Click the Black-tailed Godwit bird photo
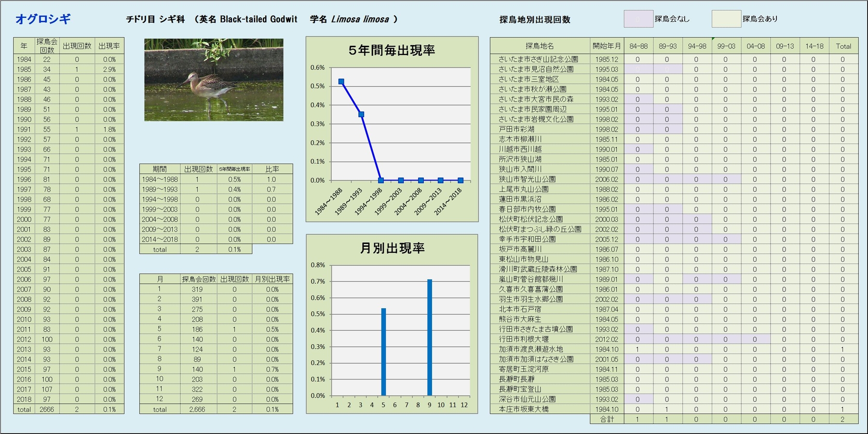This screenshot has width=868, height=434. [214, 80]
